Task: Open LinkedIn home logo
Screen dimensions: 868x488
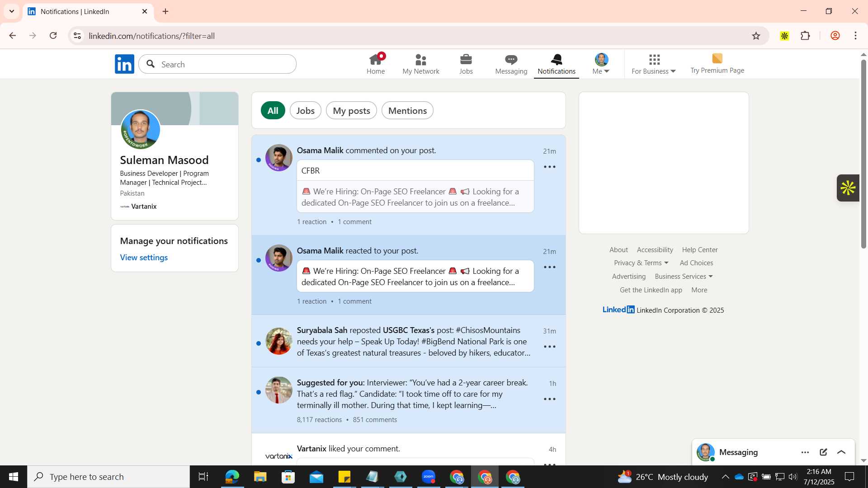Action: pos(124,64)
